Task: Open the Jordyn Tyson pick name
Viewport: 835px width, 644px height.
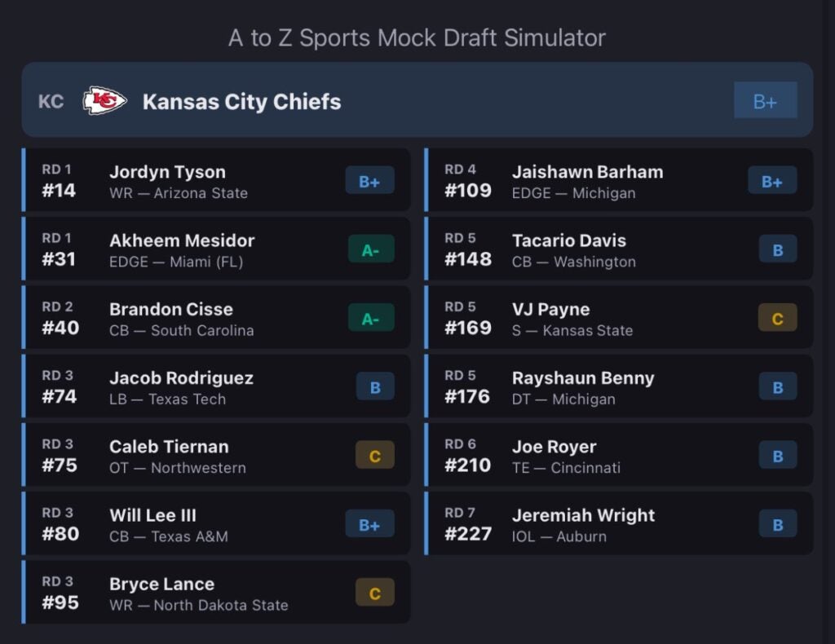Action: point(167,172)
